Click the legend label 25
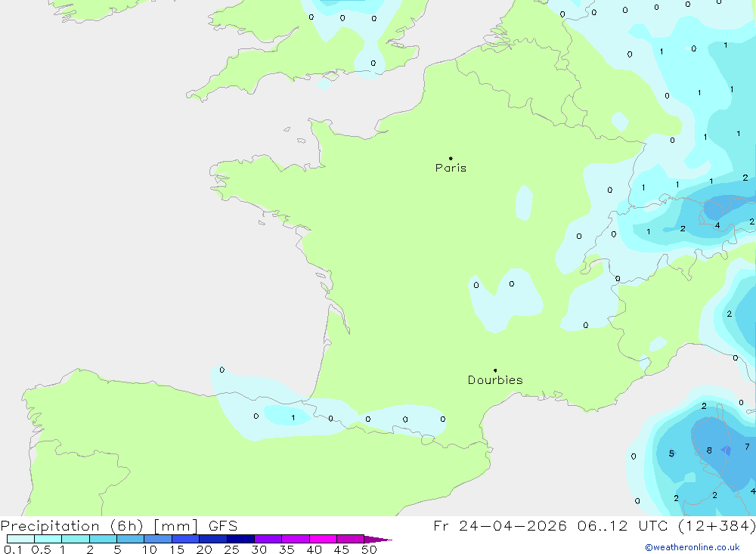Image resolution: width=756 pixels, height=554 pixels. click(x=232, y=549)
